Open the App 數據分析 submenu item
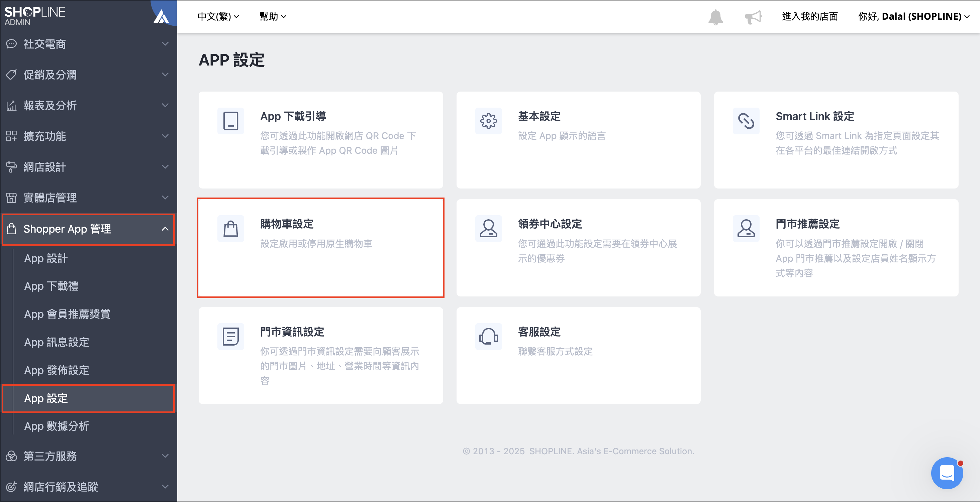The height and width of the screenshot is (502, 980). click(57, 426)
